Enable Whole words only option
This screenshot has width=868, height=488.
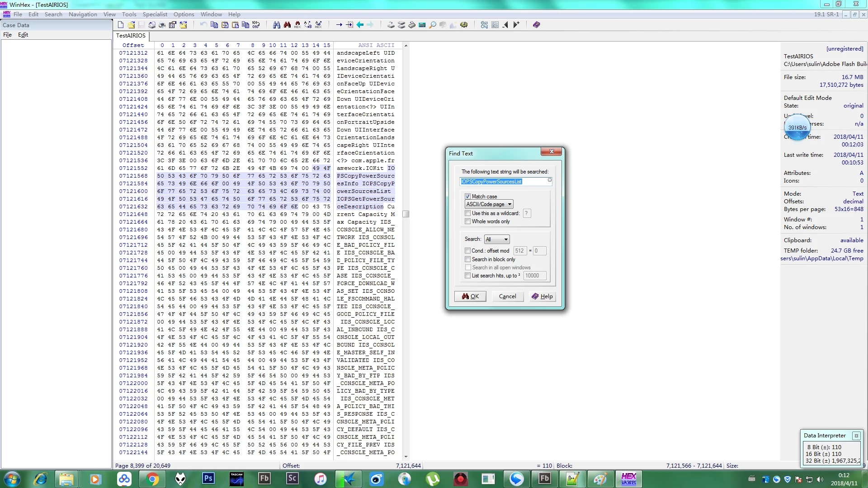[468, 221]
